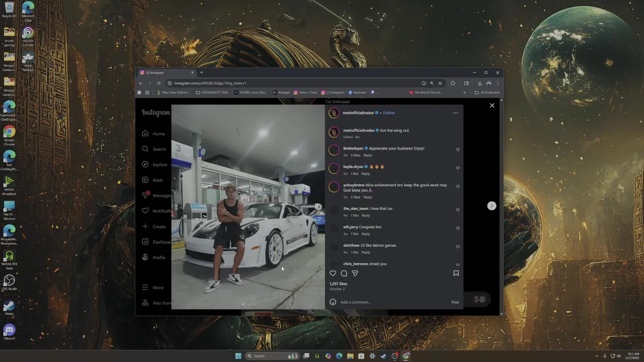The width and height of the screenshot is (644, 362).
Task: Click the Post comment button
Action: click(455, 302)
